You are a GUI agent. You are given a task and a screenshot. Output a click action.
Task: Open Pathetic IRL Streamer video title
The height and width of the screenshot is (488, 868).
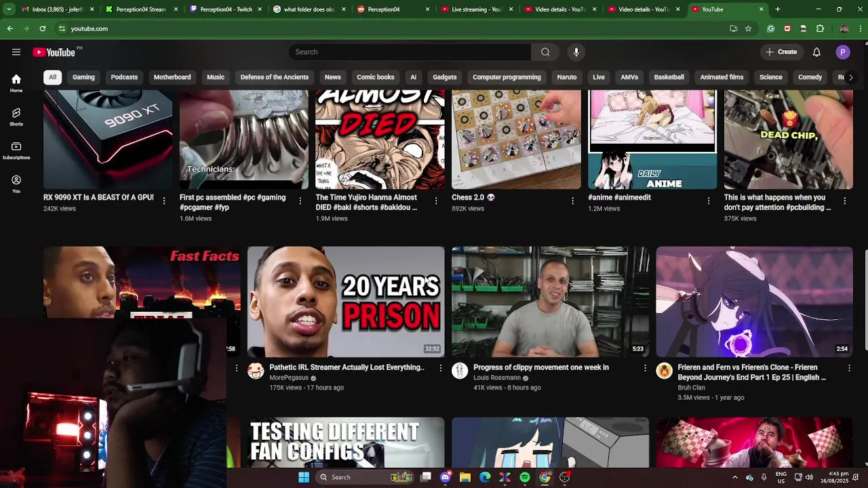click(347, 367)
